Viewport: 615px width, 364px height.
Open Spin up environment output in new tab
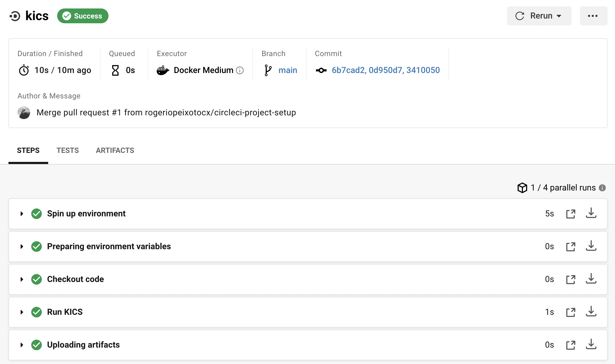pyautogui.click(x=571, y=214)
